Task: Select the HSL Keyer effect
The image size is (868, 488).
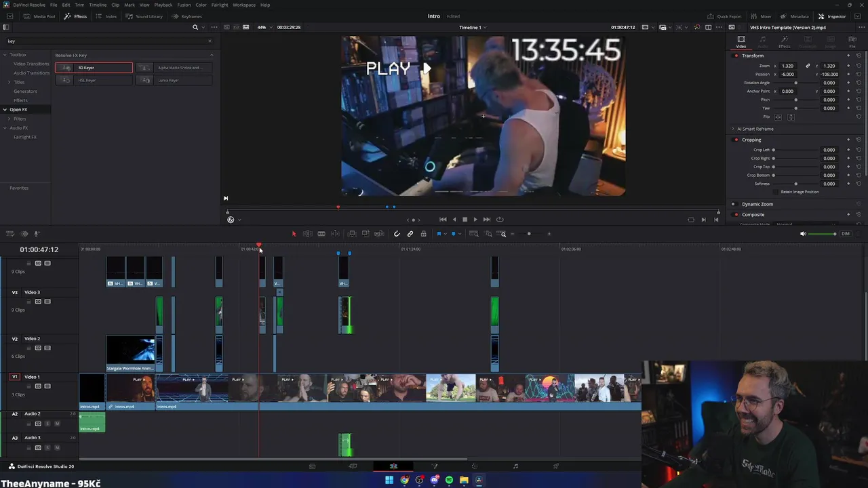Action: tap(94, 80)
